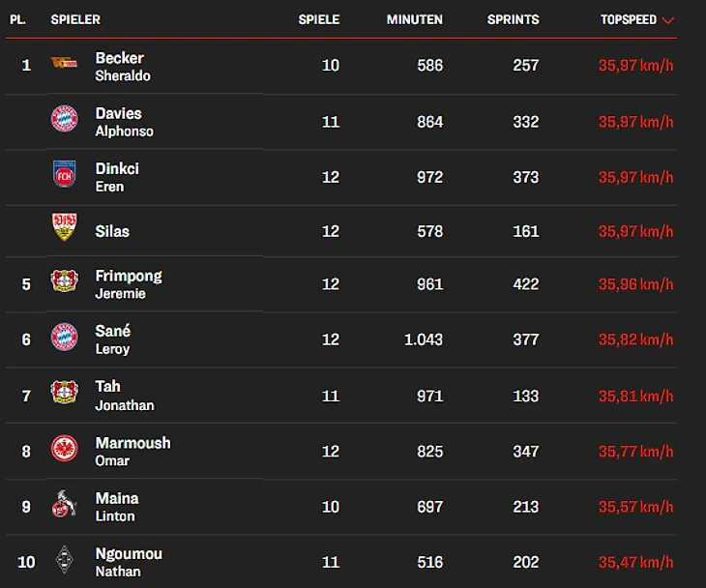
Task: Open Becker Sheraldo's player profile
Action: 123,67
